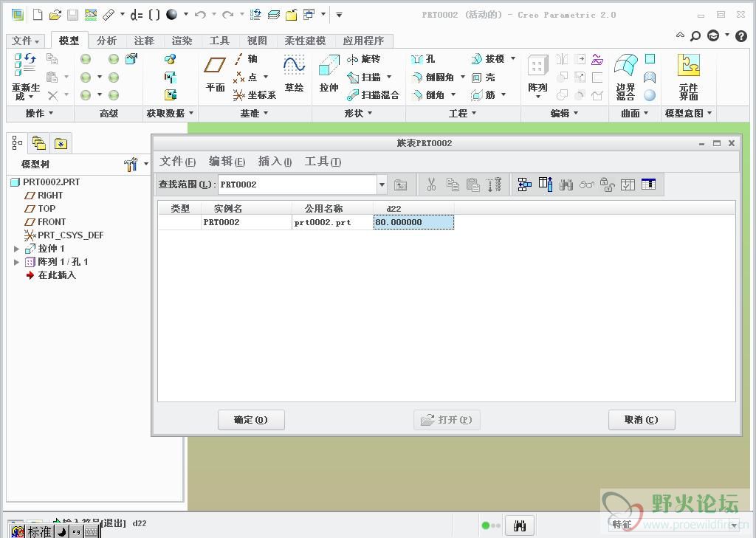Show the folder browser tab icon

point(39,143)
